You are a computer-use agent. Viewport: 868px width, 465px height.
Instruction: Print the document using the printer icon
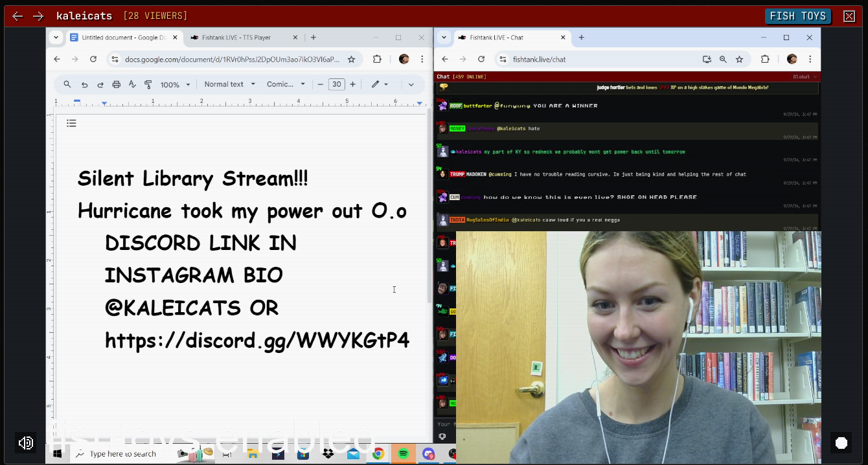tap(117, 84)
